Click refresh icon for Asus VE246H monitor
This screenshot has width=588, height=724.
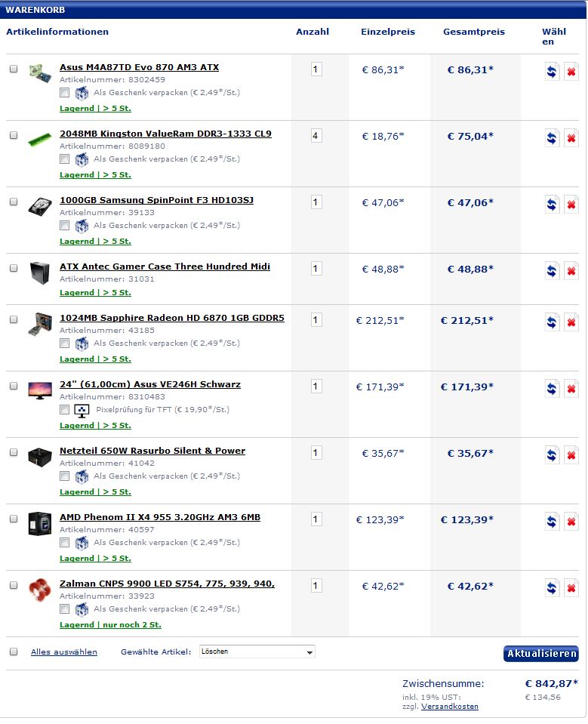pyautogui.click(x=552, y=389)
